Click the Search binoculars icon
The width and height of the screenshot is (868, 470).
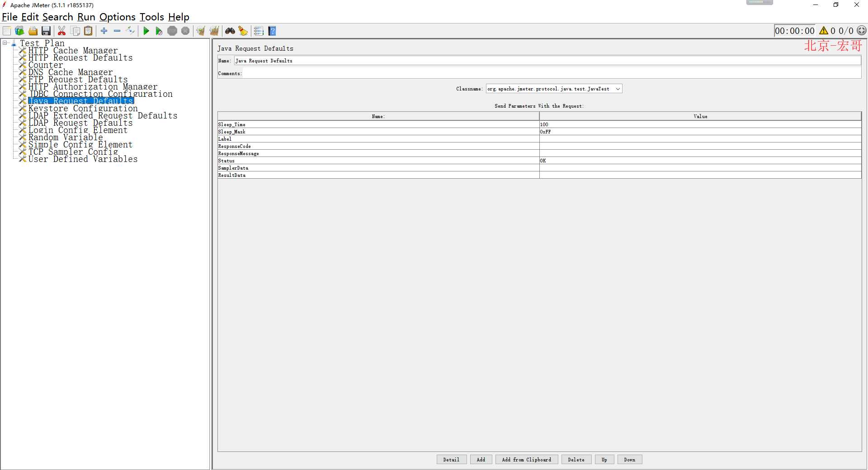[x=230, y=31]
